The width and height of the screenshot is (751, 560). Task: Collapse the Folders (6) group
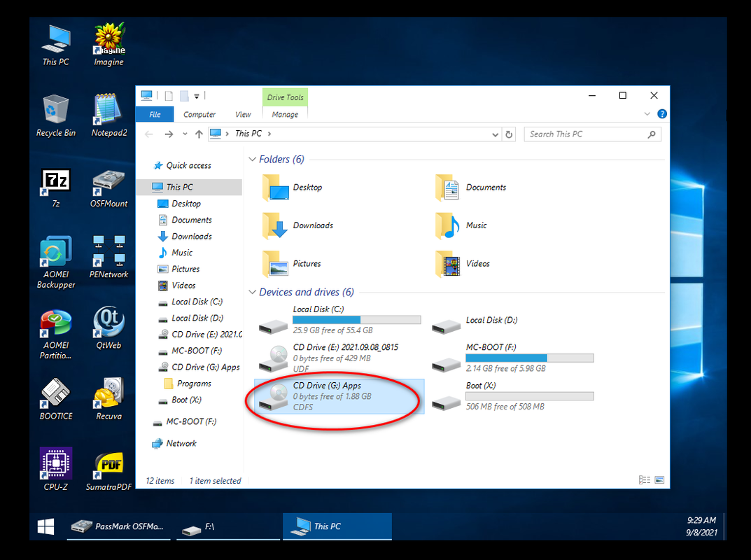tap(253, 160)
